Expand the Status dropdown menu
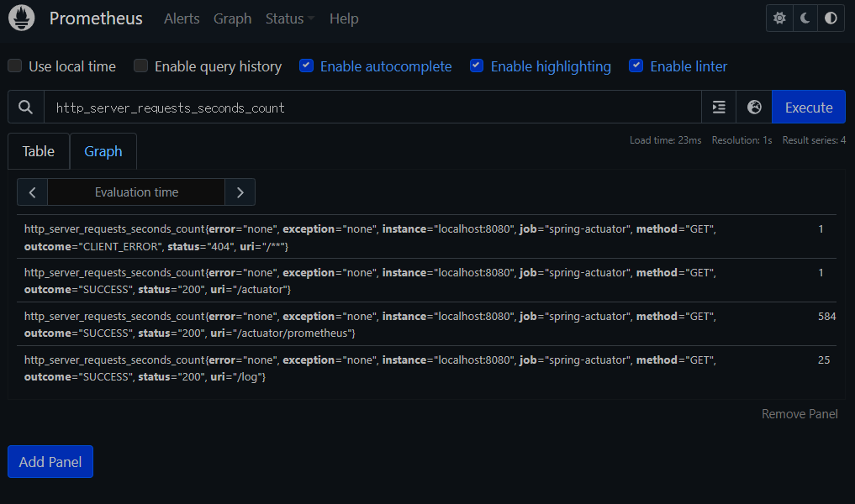Viewport: 855px width, 504px height. pos(289,18)
